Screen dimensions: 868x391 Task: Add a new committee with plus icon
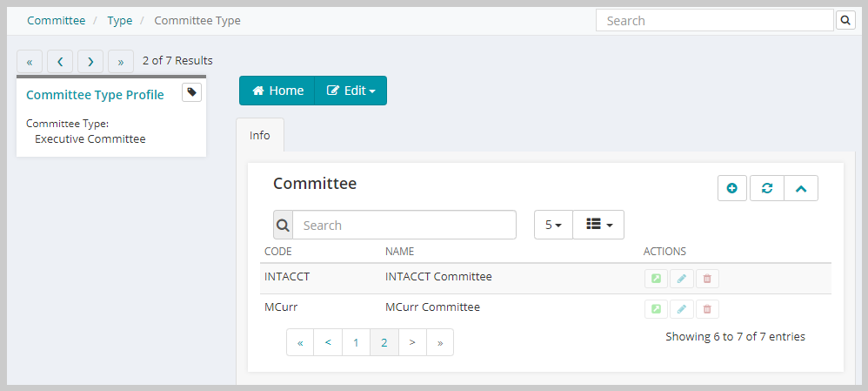pos(731,189)
